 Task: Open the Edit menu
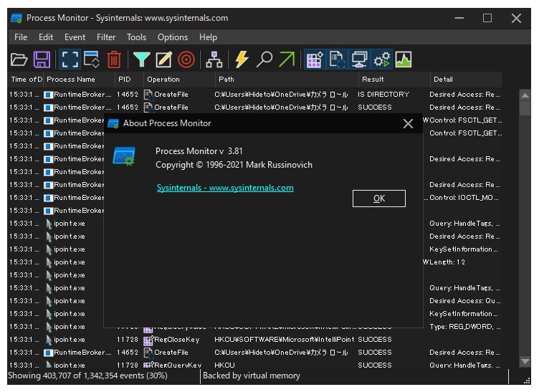click(x=46, y=37)
